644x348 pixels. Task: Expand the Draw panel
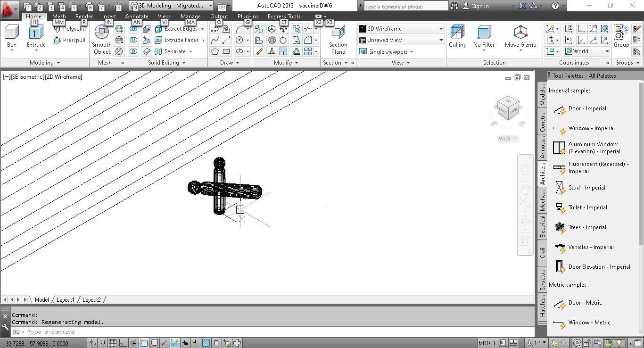pos(230,63)
